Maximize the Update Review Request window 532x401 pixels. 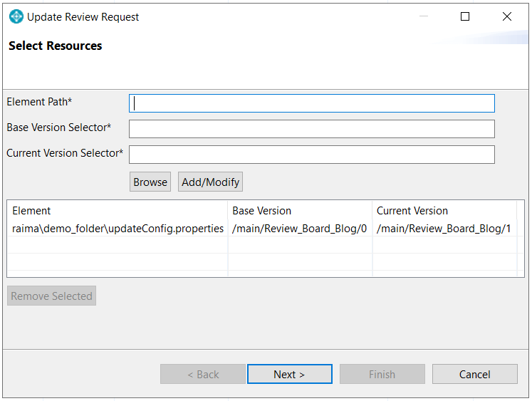[465, 16]
